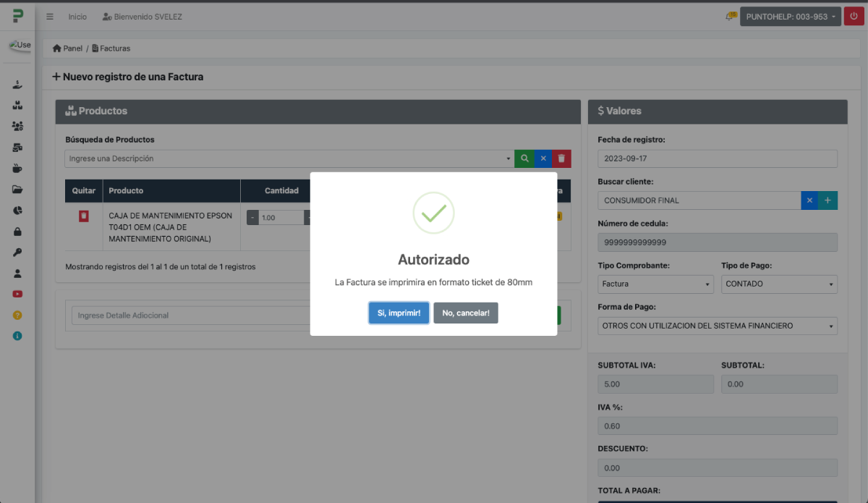This screenshot has width=868, height=503.
Task: Open the YouTube icon in sidebar
Action: [x=17, y=294]
